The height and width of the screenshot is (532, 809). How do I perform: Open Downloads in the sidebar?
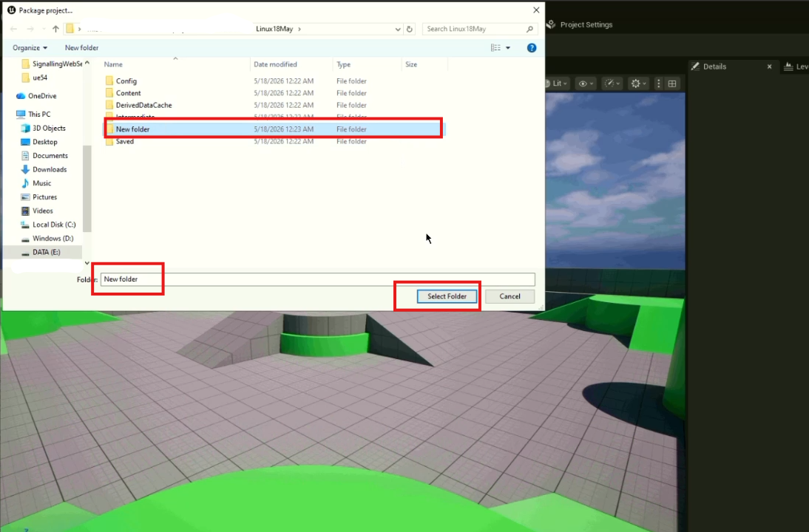click(x=44, y=169)
